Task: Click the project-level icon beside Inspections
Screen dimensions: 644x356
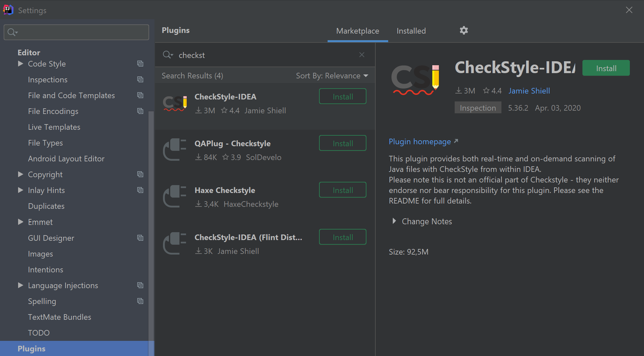Action: 140,80
